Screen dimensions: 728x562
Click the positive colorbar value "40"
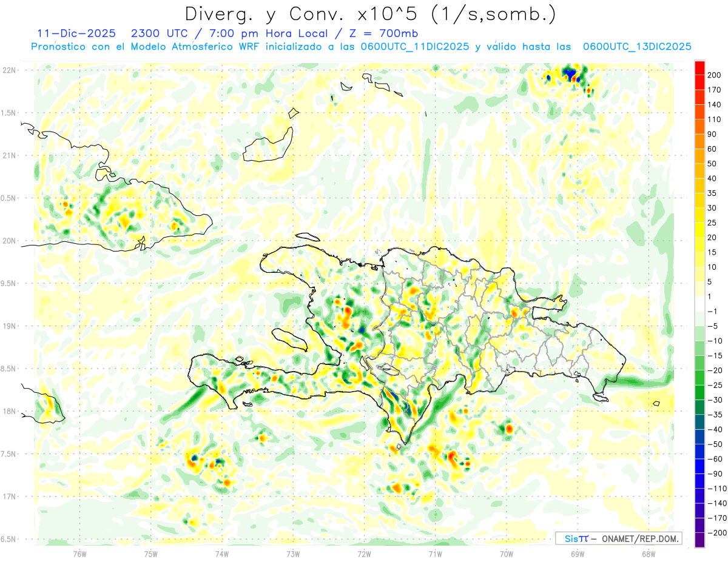tap(712, 178)
